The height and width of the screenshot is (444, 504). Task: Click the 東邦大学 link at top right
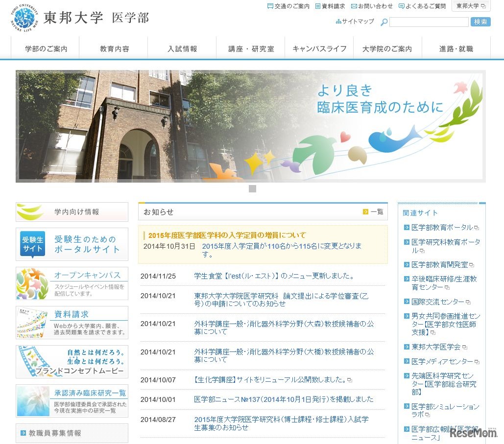point(469,6)
